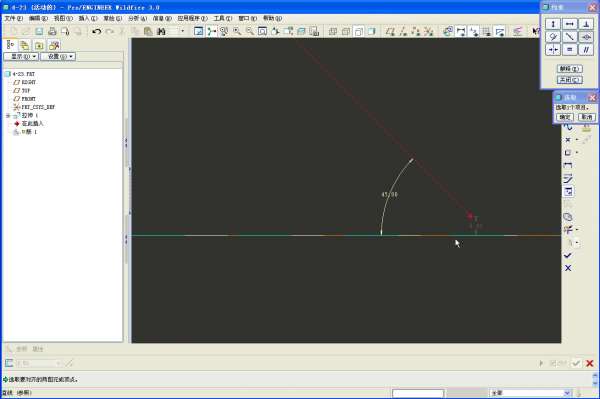Screen dimensions: 600x399
Task: Click the red X cancel in bottom dashboard
Action: pos(590,363)
